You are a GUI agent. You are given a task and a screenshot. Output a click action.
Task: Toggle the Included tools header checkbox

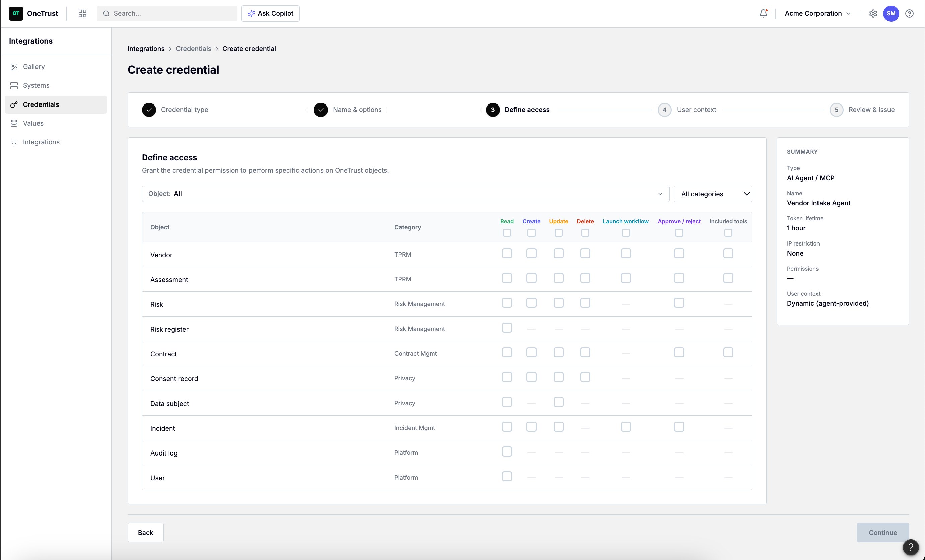coord(728,233)
